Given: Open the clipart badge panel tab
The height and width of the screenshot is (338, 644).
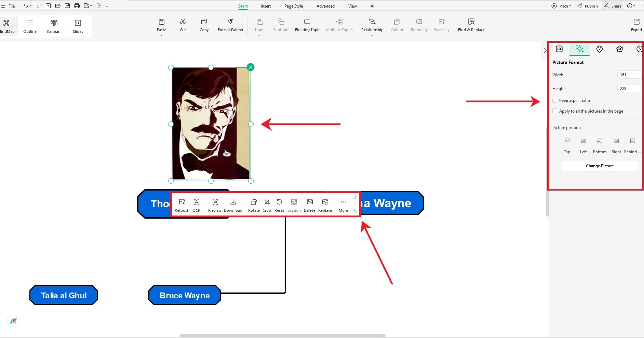Looking at the screenshot, I should tap(620, 49).
